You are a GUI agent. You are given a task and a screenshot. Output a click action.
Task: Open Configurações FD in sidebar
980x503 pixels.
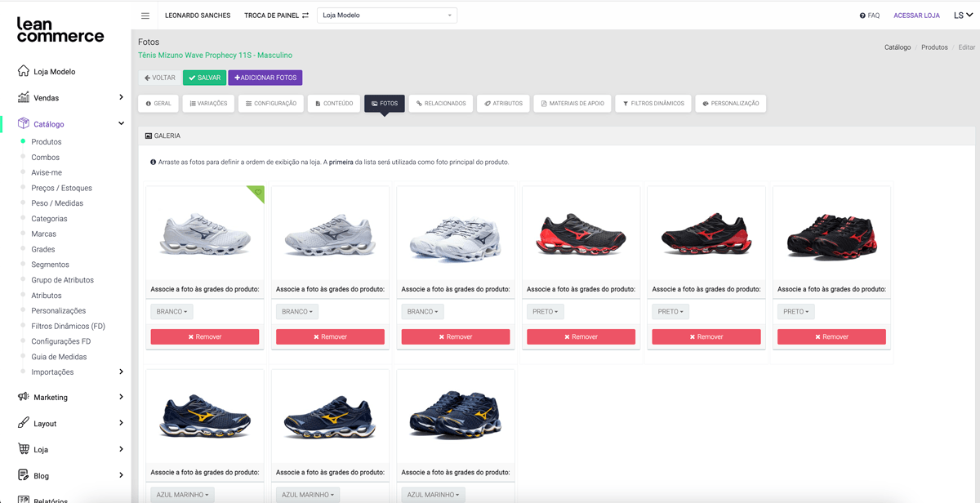pyautogui.click(x=61, y=342)
